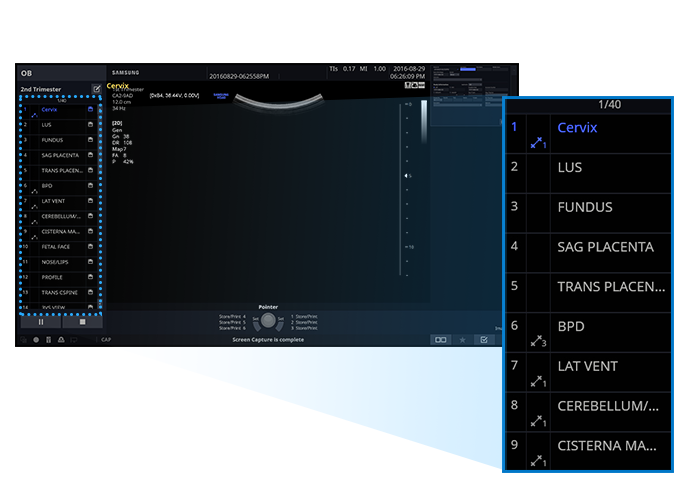Click the dual-screen layout button at bottom right
Screen dimensions: 689x477
pyautogui.click(x=440, y=340)
